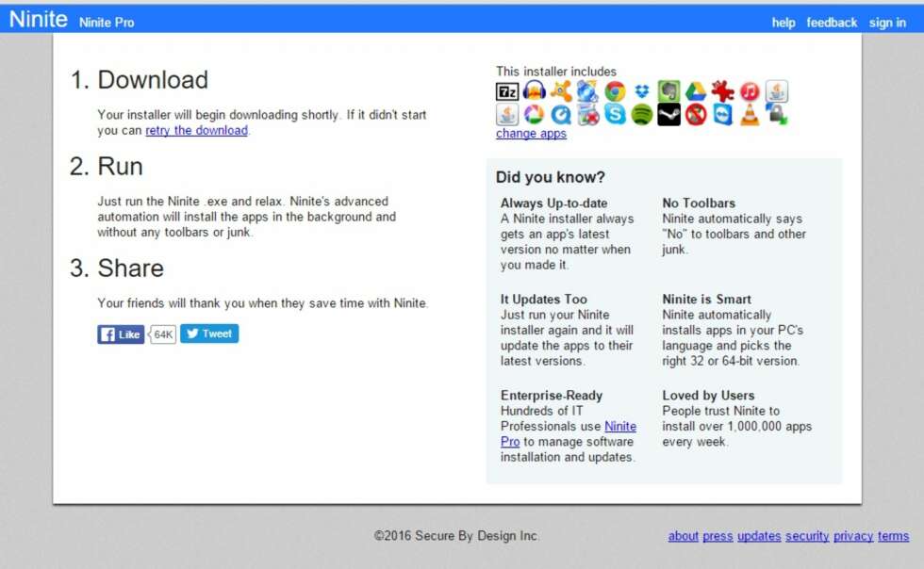
Task: Click the "Enterprise-Ready" heading
Action: (552, 396)
